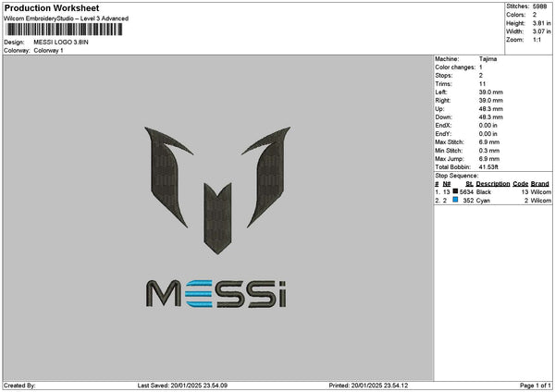Click the 'Cyan' description in row 2
The image size is (555, 392).
(x=483, y=201)
